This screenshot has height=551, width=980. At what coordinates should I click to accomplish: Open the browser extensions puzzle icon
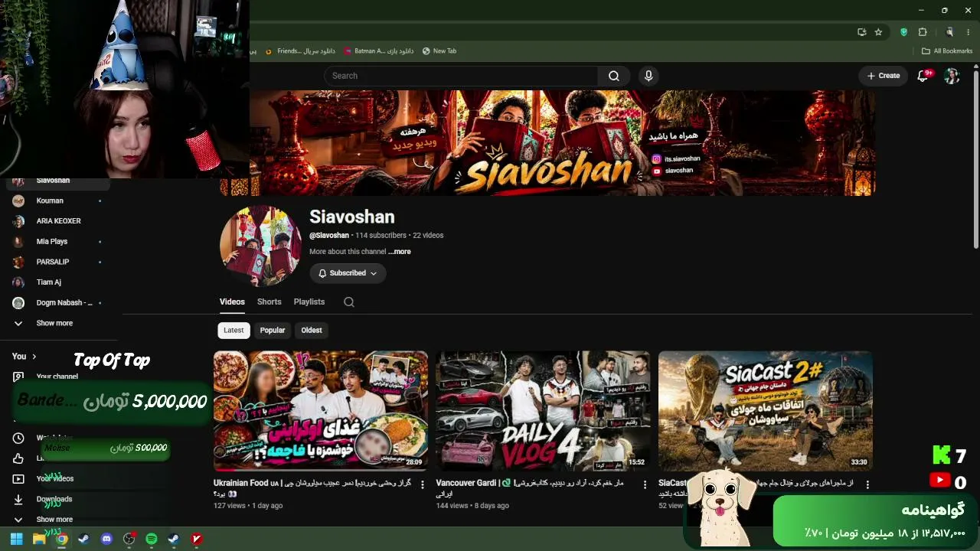pyautogui.click(x=923, y=32)
